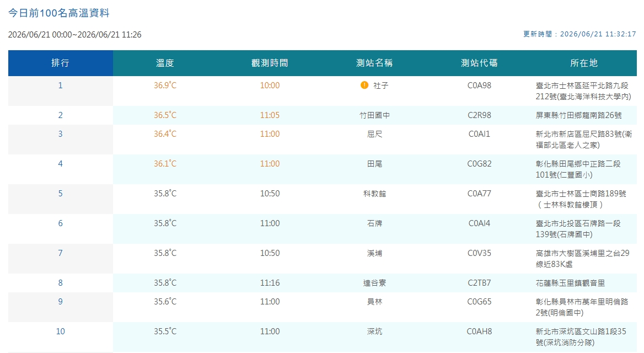644x353 pixels.
Task: Select the 36.4°C temperature cell
Action: click(x=165, y=134)
